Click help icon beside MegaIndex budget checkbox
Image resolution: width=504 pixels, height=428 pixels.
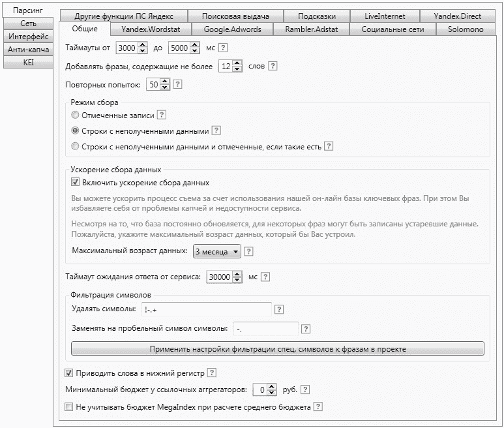point(318,406)
